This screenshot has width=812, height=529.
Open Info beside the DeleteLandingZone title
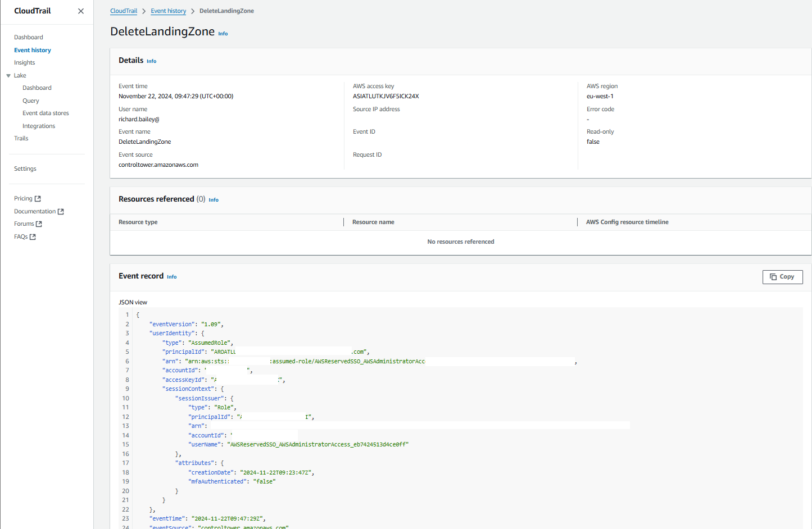coord(223,34)
